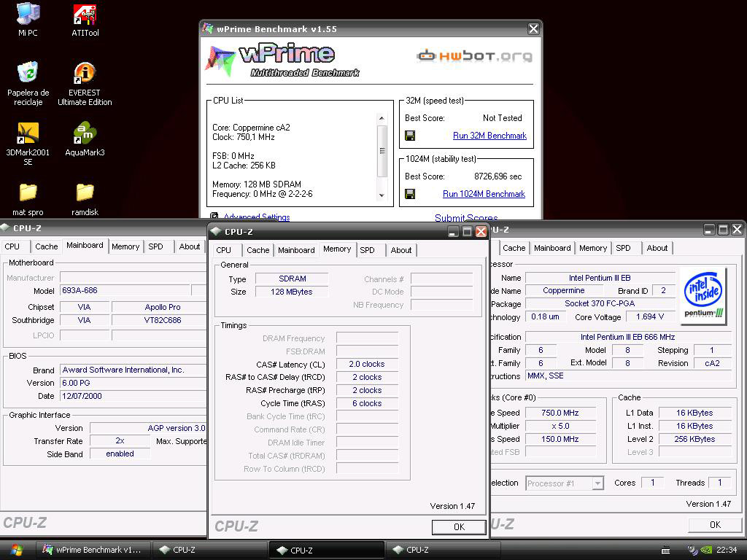
Task: Click save icon beside Run 1024M Benchmark
Action: point(410,194)
